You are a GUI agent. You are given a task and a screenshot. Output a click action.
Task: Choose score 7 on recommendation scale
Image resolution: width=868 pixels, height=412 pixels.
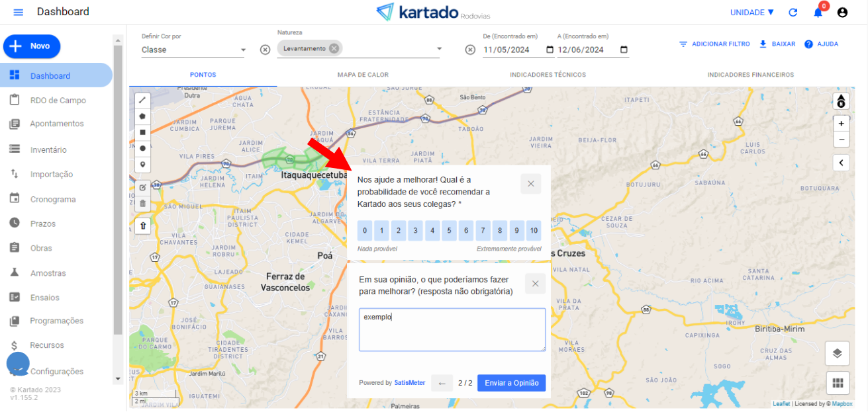click(483, 231)
